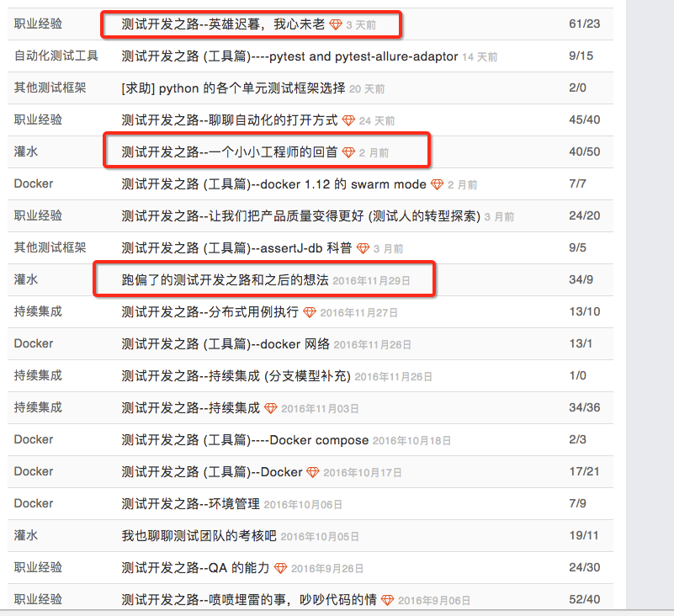Screen dimensions: 674x616
Task: Click the 9/15 count
Action: coord(581,56)
